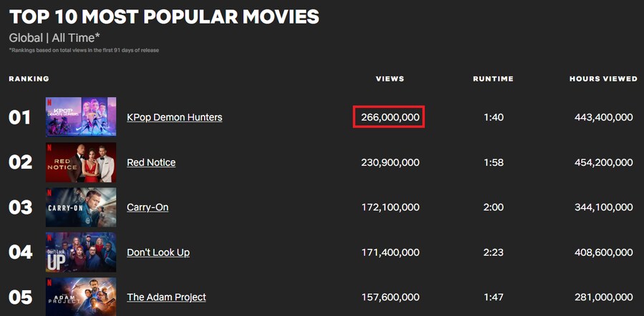This screenshot has height=316, width=644.
Task: Click the RUNTIME column header
Action: [493, 79]
